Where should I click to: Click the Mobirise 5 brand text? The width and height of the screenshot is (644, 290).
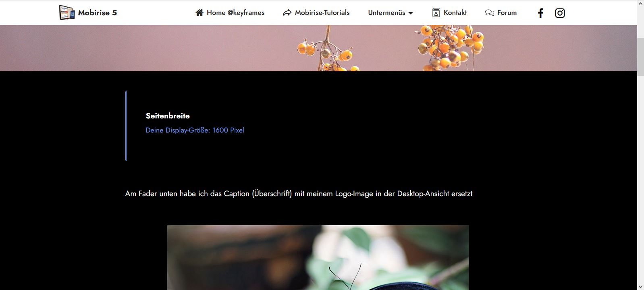(98, 13)
